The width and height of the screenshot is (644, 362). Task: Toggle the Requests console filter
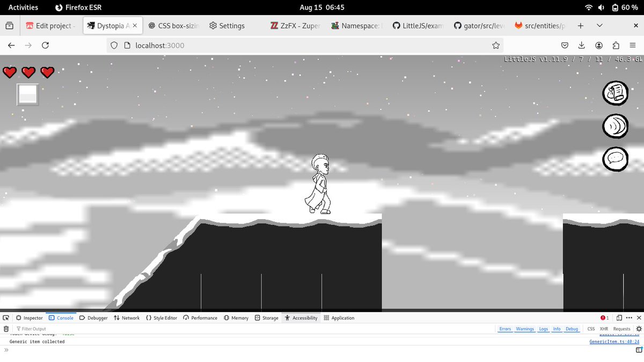621,329
